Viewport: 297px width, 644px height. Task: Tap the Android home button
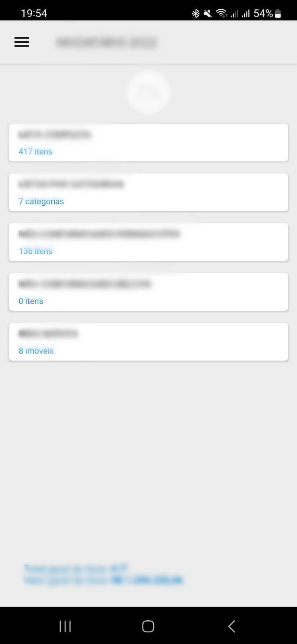tap(148, 626)
